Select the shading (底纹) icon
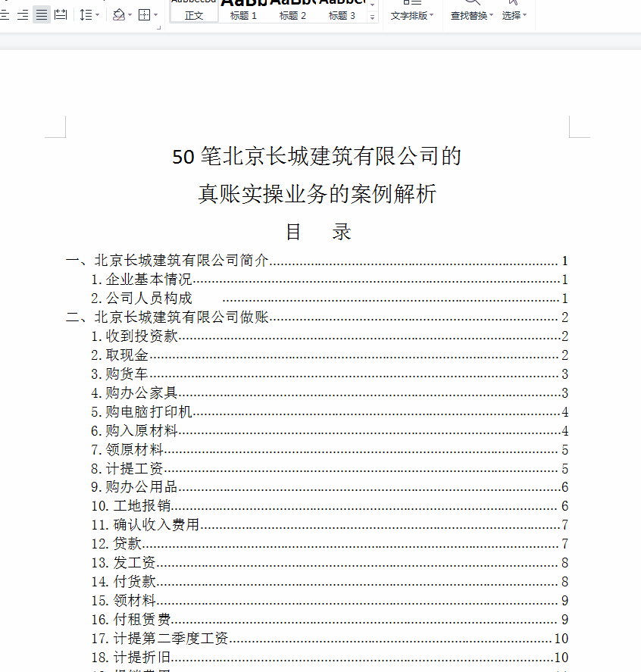Viewport: 641px width, 672px height. (120, 14)
